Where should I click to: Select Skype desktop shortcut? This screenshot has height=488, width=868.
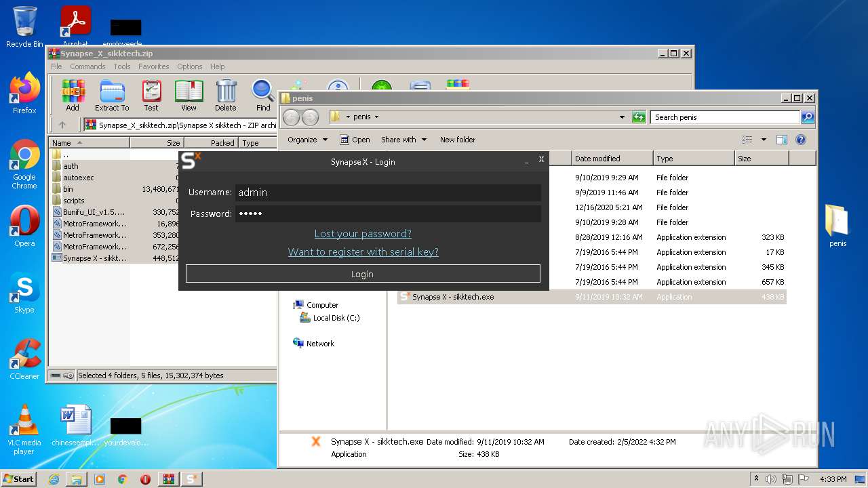24,293
